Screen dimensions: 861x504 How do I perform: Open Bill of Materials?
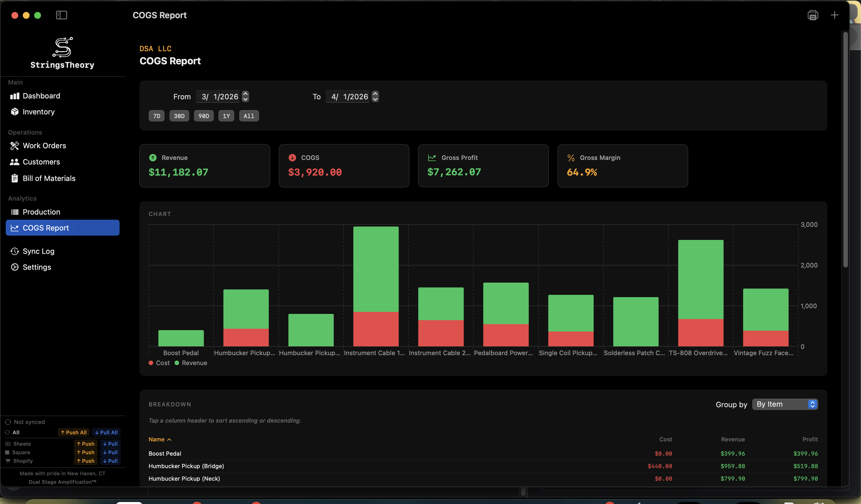pos(49,178)
